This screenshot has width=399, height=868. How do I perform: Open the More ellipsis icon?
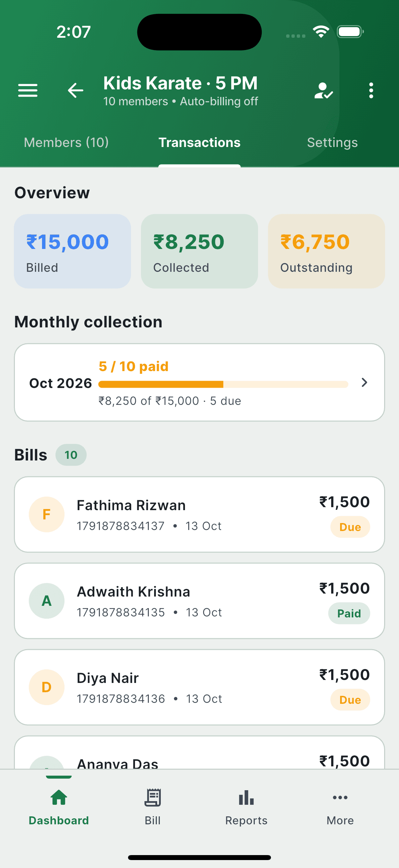tap(340, 797)
